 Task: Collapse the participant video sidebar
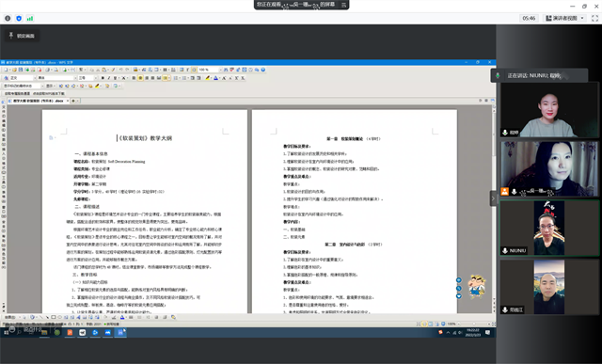coord(493,198)
